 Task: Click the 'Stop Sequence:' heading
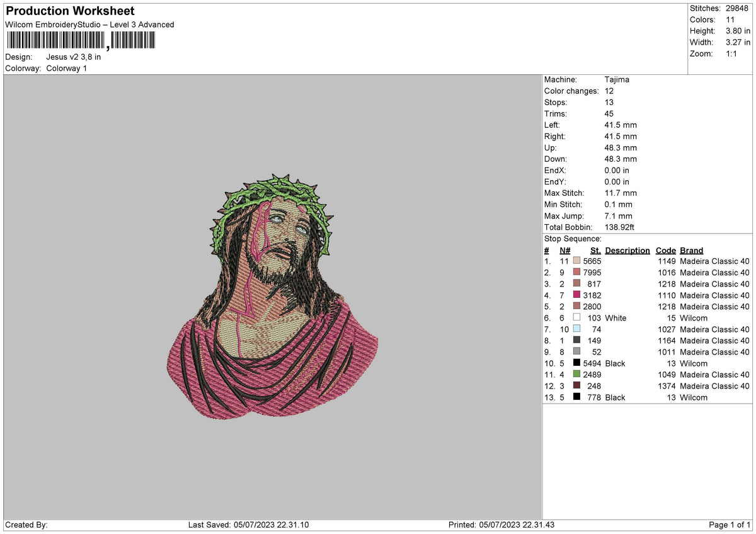coord(573,239)
